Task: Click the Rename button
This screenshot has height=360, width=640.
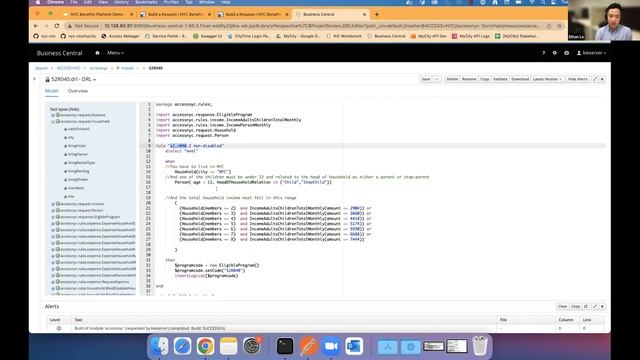Action: 469,79
